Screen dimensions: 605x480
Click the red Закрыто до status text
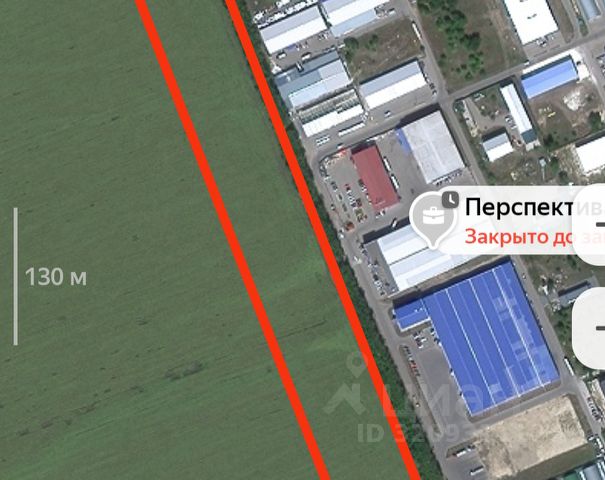coord(517,237)
